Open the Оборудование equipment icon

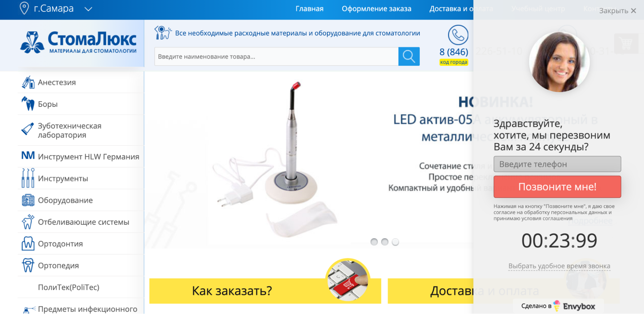(28, 200)
